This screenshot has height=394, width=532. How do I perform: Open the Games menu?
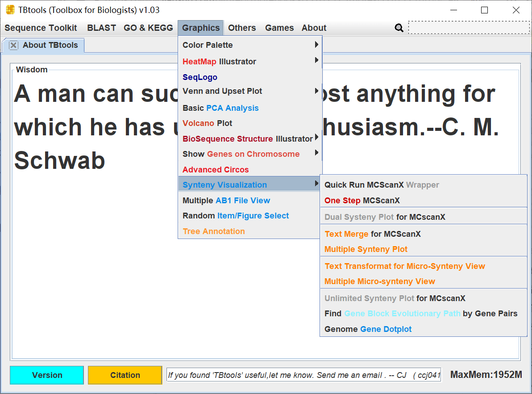pyautogui.click(x=279, y=28)
